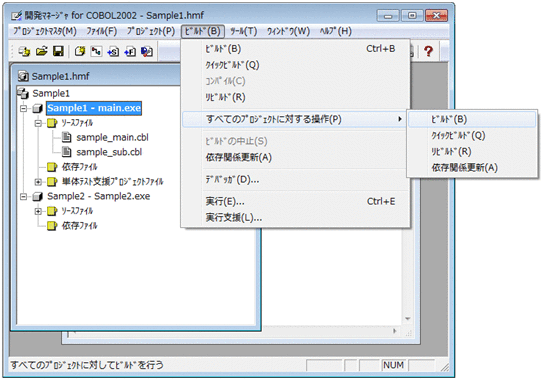Click the cube icon beside Sample1 - main.exe
This screenshot has height=381, width=545.
(37, 108)
